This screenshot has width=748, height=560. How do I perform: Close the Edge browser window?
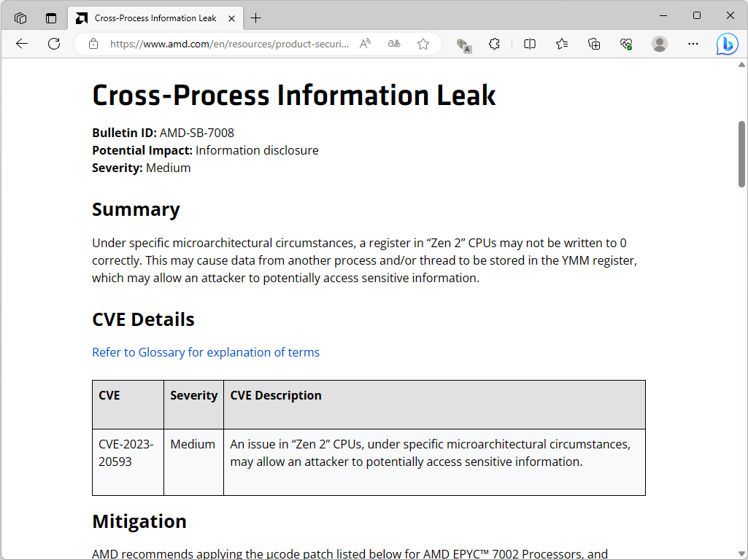pyautogui.click(x=730, y=16)
